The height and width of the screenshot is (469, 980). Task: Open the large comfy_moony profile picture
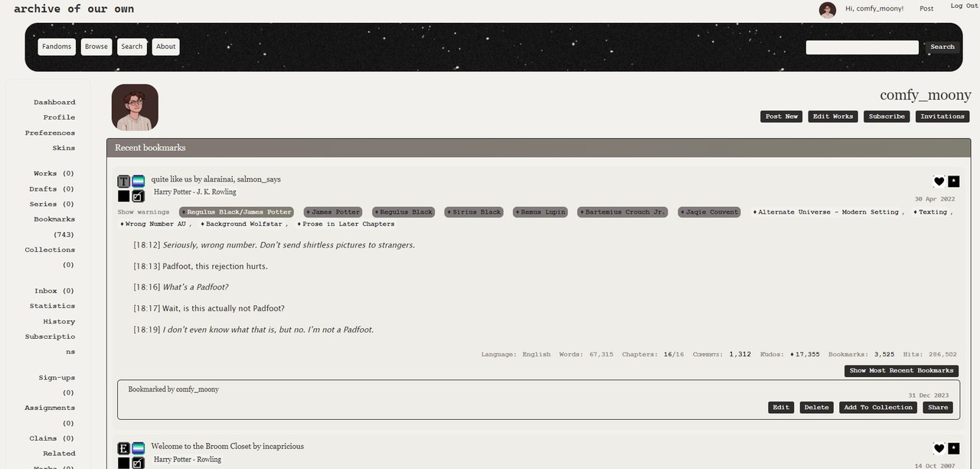[x=135, y=107]
